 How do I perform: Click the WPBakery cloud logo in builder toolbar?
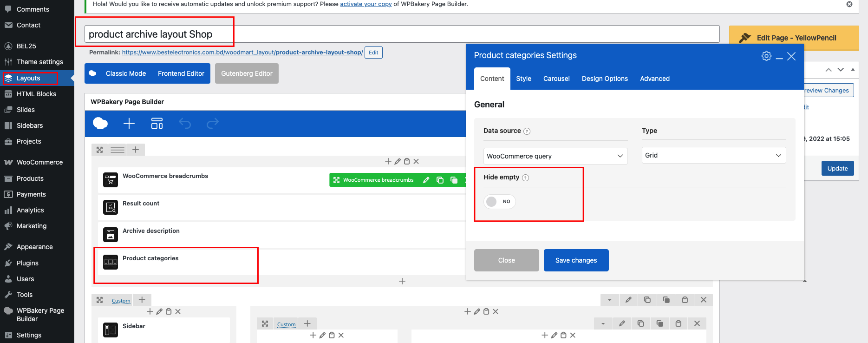(100, 124)
